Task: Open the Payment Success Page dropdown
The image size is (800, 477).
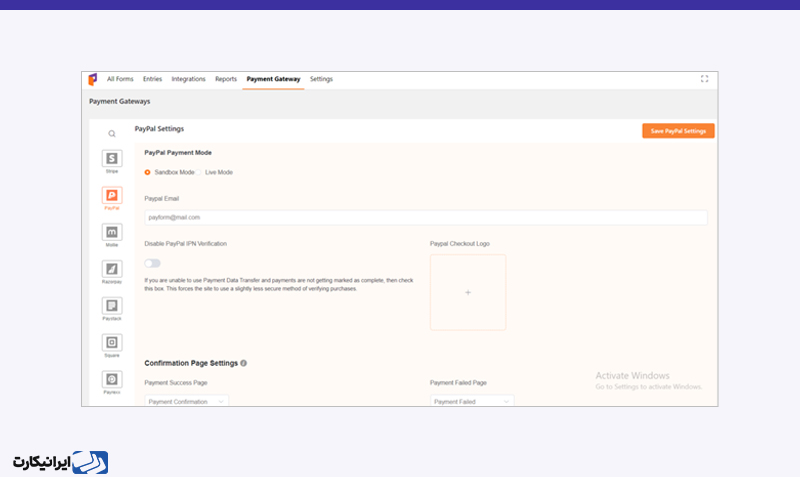Action: coord(186,401)
